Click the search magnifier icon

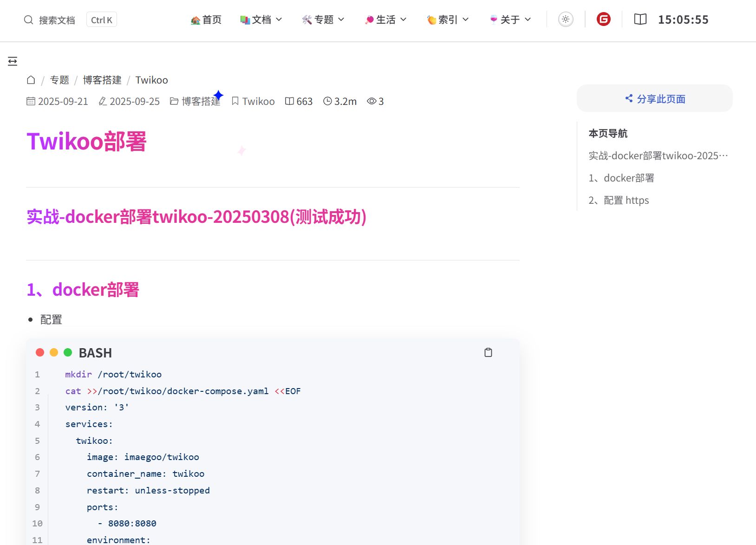(29, 20)
